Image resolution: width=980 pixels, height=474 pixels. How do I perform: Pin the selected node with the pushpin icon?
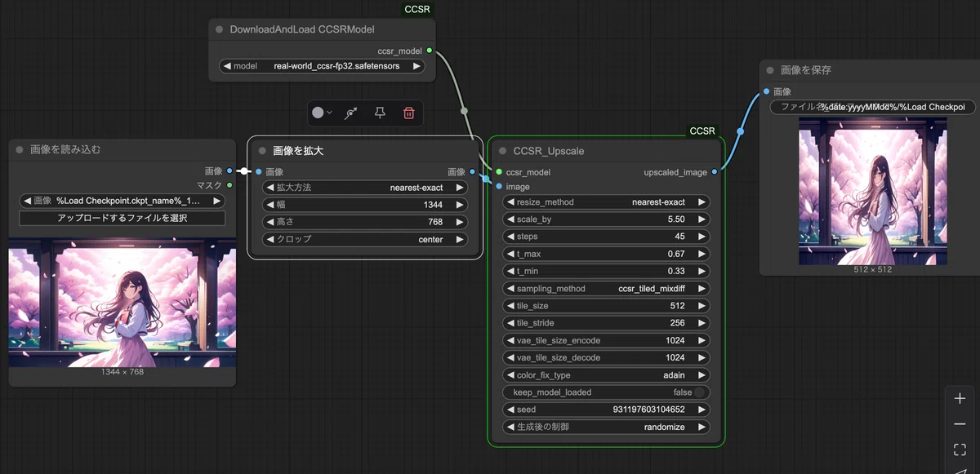point(380,113)
